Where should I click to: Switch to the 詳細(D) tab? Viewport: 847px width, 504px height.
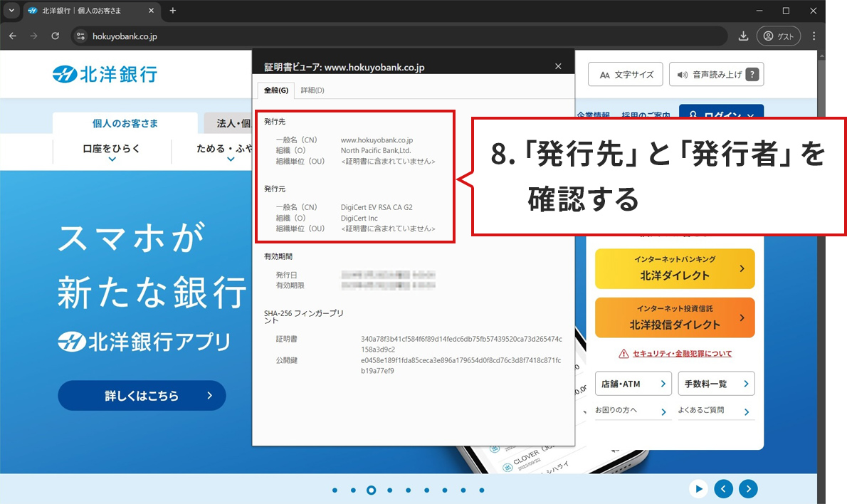(x=312, y=90)
